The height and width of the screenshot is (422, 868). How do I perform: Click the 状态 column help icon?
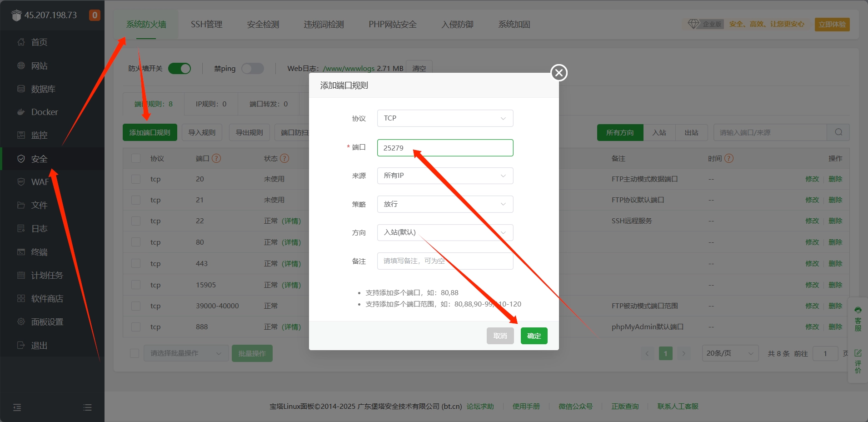tap(284, 158)
